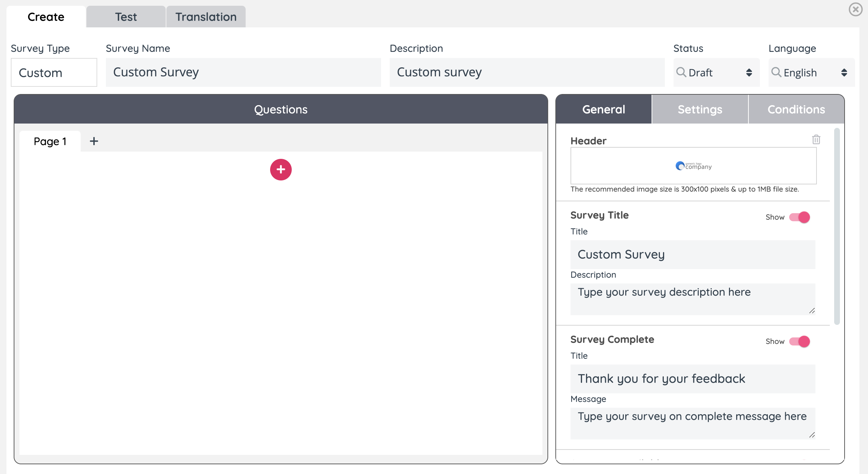868x474 pixels.
Task: Click the right panel vertical scrollbar
Action: point(837,227)
